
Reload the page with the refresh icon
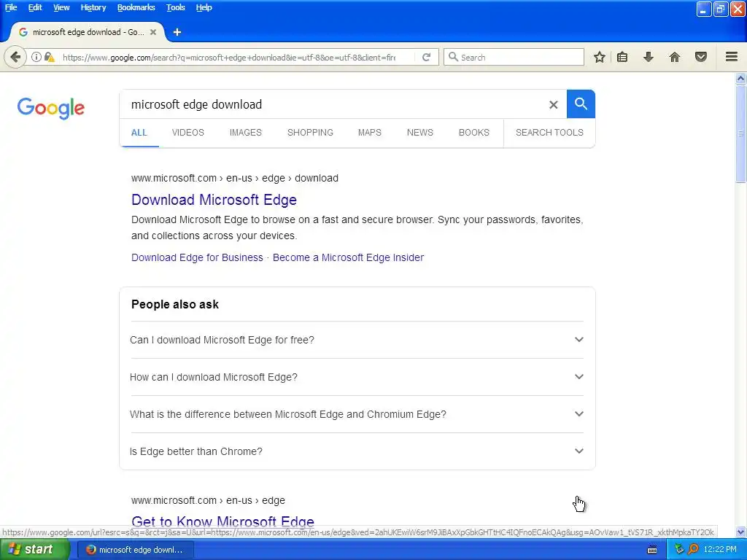[426, 57]
